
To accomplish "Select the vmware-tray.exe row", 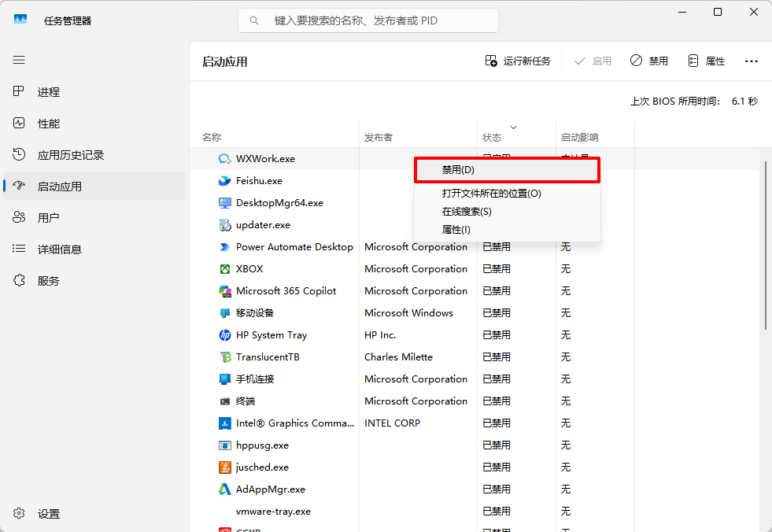I will pos(475,512).
